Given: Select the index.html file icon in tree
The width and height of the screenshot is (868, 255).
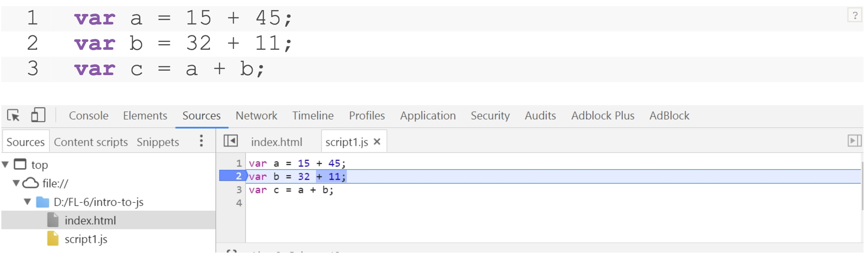Looking at the screenshot, I should (52, 220).
